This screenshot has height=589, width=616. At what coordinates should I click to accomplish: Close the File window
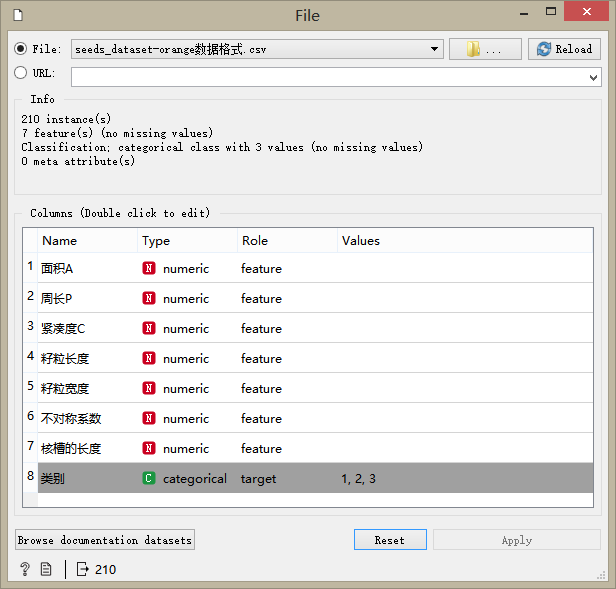tap(586, 12)
